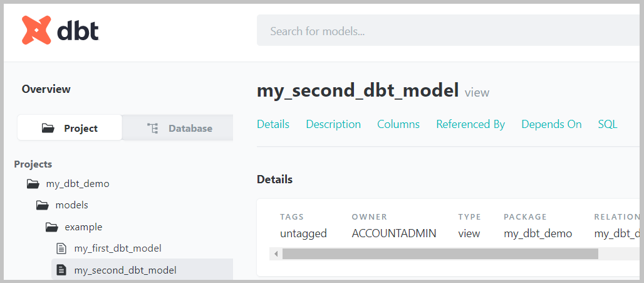This screenshot has height=283, width=644.
Task: Click the left arrow of details scrollbar
Action: coord(276,254)
